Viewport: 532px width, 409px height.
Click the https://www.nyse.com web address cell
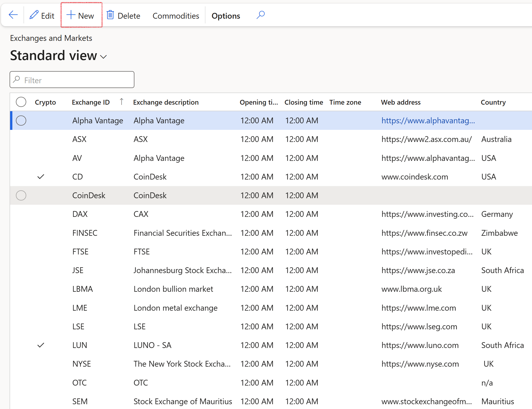pyautogui.click(x=420, y=364)
